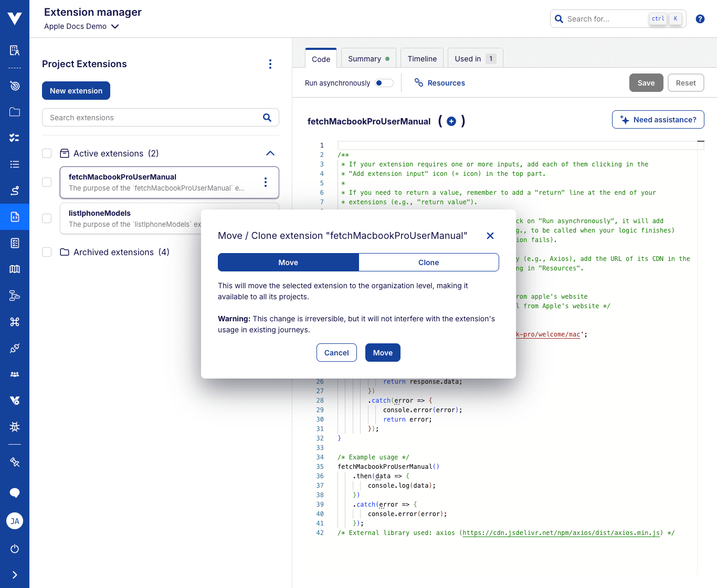Image resolution: width=717 pixels, height=588 pixels.
Task: Toggle Run asynchronously switch
Action: coord(384,83)
